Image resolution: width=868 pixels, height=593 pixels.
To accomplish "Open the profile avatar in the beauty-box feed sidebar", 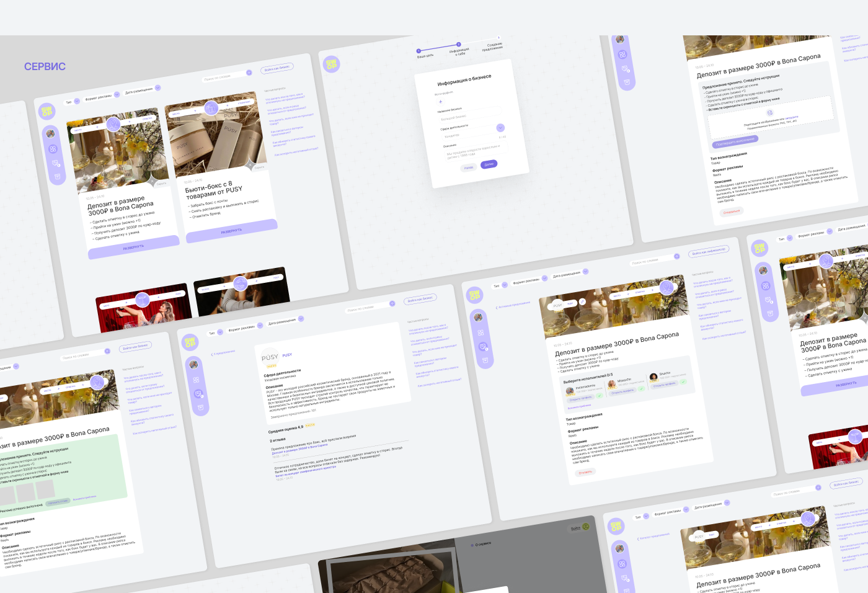I will click(x=50, y=133).
